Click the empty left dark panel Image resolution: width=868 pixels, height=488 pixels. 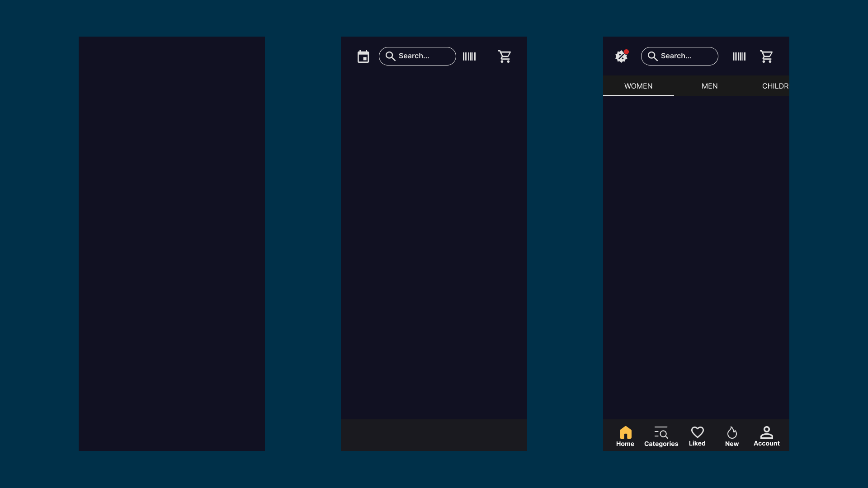click(x=171, y=244)
